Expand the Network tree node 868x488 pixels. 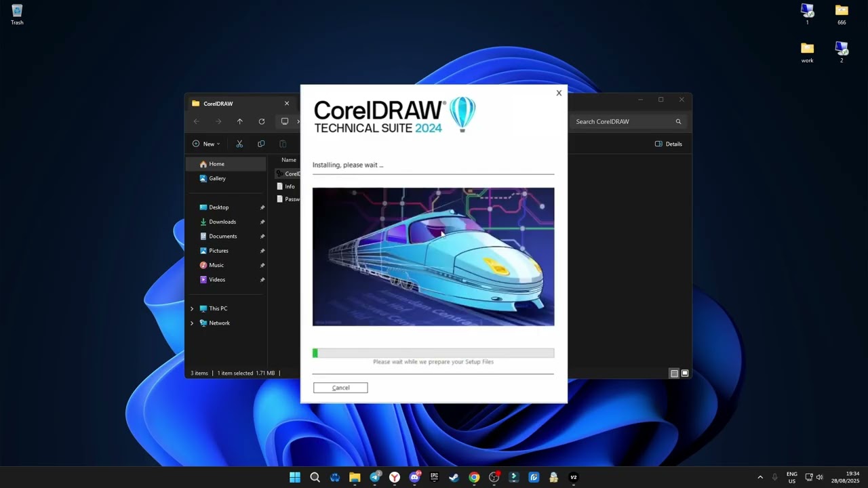tap(192, 323)
